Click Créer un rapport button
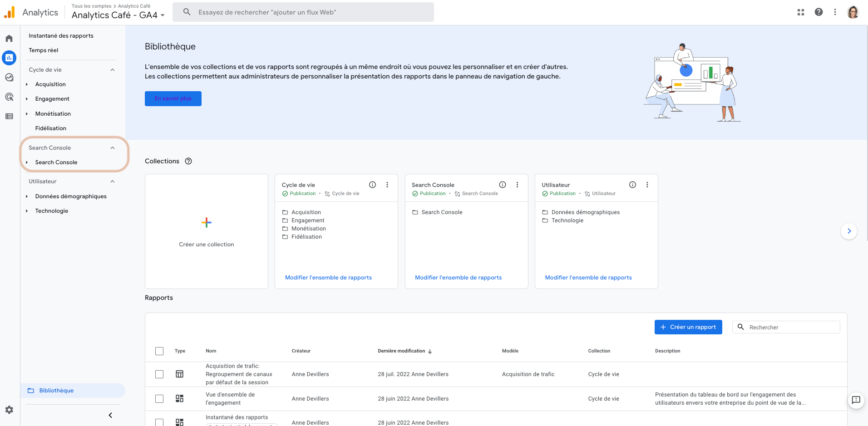The image size is (868, 426). [688, 327]
